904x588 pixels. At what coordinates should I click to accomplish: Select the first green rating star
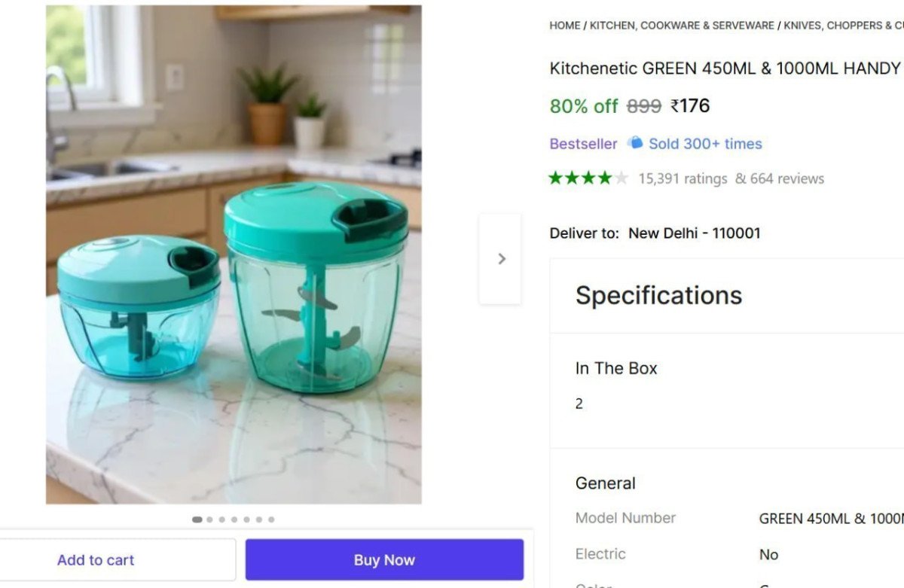[557, 178]
